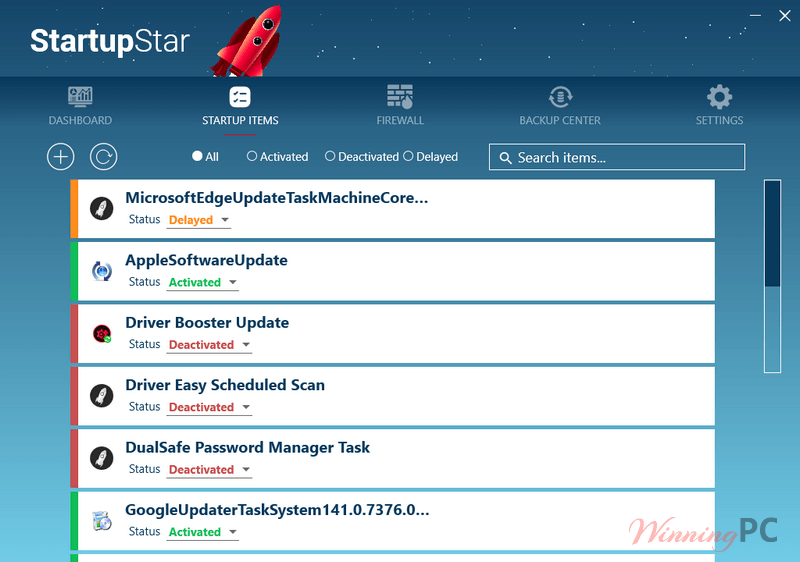Image resolution: width=800 pixels, height=562 pixels.
Task: Select the AppleSoftwareUpdate item title
Action: pyautogui.click(x=207, y=260)
